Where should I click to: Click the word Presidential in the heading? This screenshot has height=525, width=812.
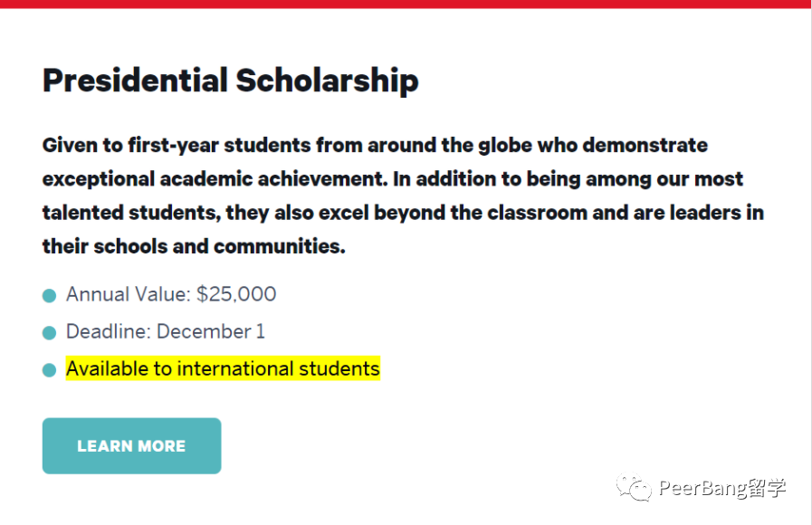pos(135,81)
